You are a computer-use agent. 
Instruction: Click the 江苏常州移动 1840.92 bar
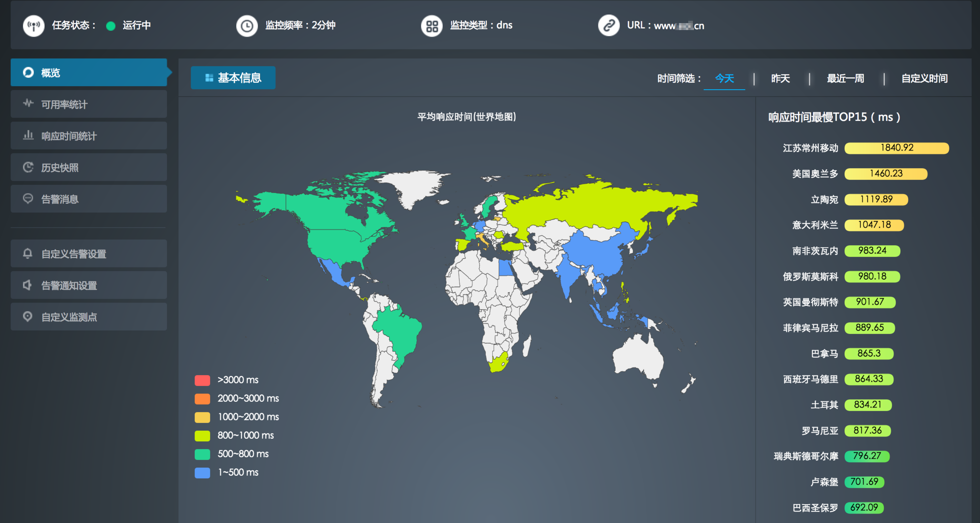pos(896,148)
